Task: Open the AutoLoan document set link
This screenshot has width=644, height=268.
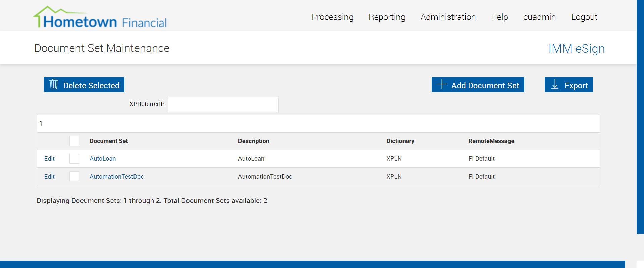Action: pyautogui.click(x=103, y=159)
